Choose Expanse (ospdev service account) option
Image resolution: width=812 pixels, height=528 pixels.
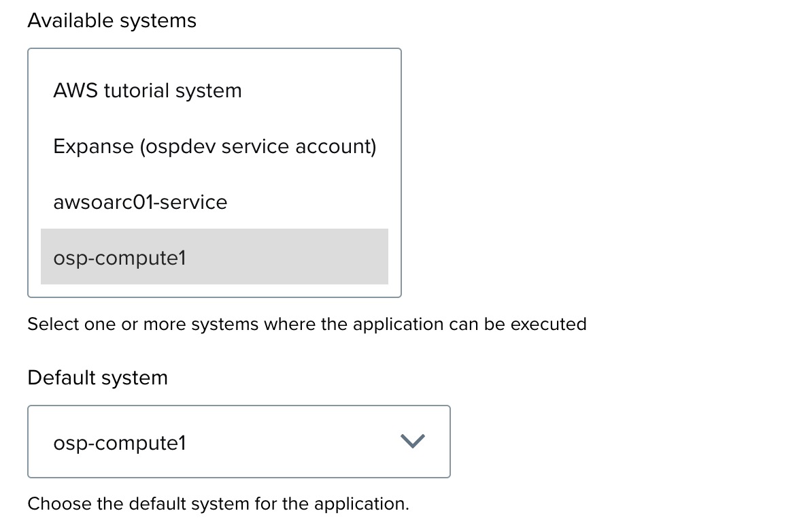[x=214, y=146]
